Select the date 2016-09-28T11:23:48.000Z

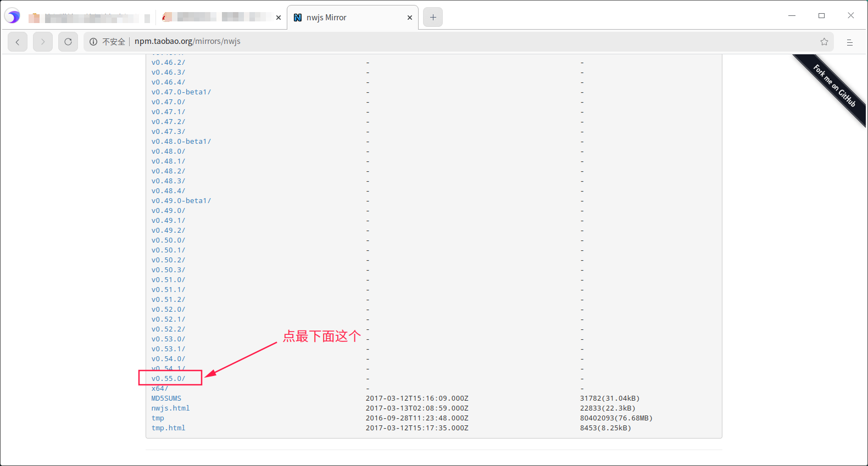[417, 418]
